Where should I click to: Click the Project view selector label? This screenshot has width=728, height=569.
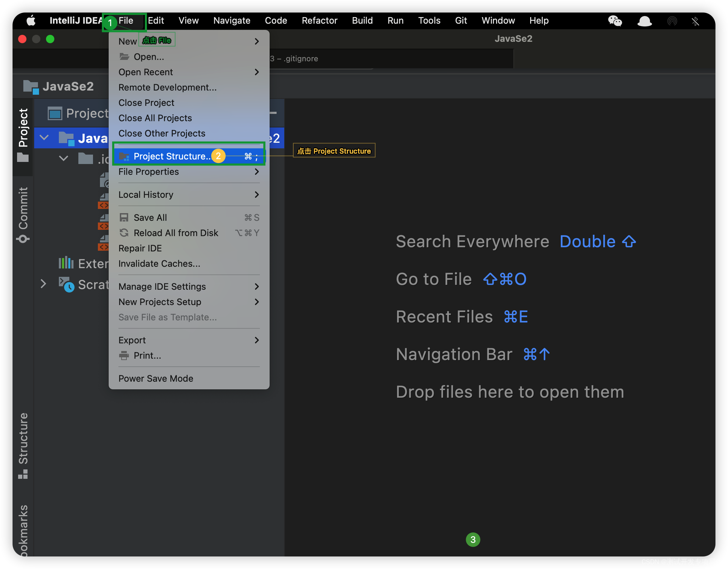point(87,114)
